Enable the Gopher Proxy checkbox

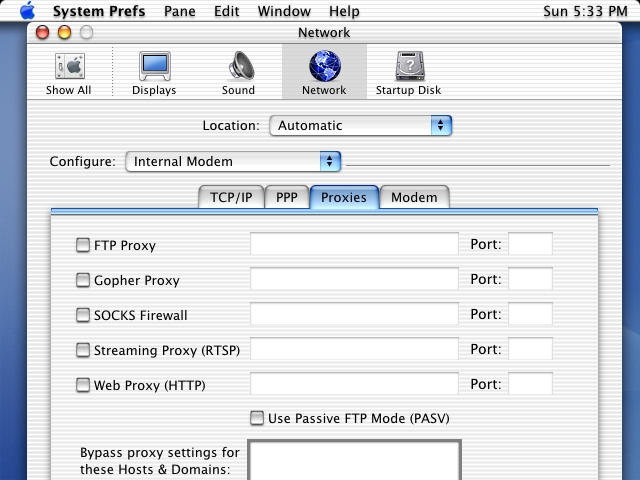83,280
